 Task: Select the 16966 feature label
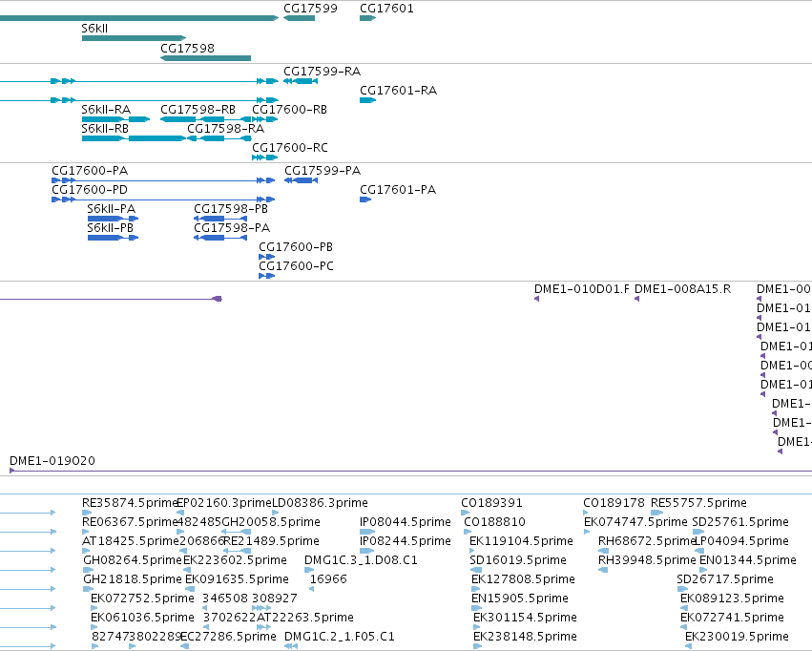[x=328, y=579]
